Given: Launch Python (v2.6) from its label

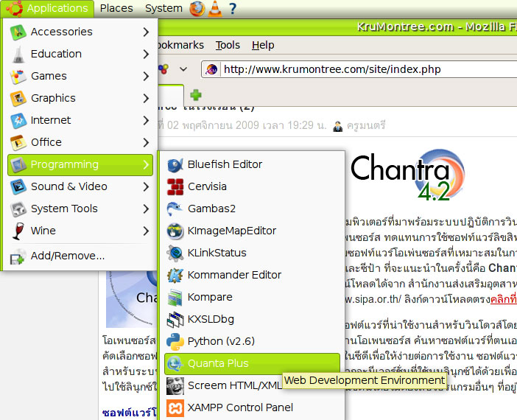Looking at the screenshot, I should pos(221,341).
